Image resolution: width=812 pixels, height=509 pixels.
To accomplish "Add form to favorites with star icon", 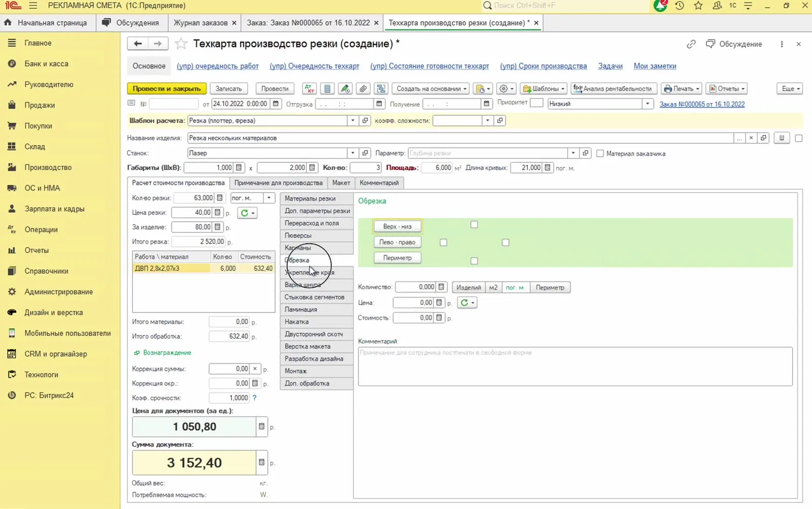I will click(181, 44).
